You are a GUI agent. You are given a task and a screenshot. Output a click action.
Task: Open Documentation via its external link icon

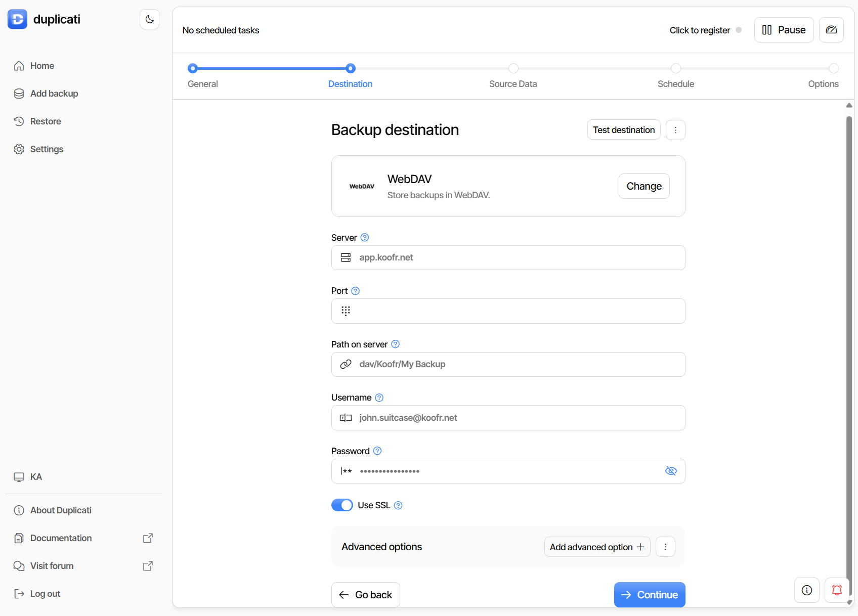147,538
